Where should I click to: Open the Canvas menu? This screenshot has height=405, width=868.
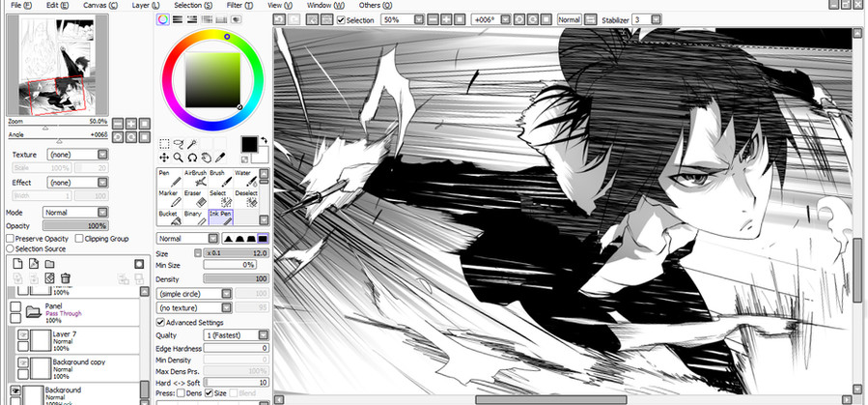coord(100,5)
